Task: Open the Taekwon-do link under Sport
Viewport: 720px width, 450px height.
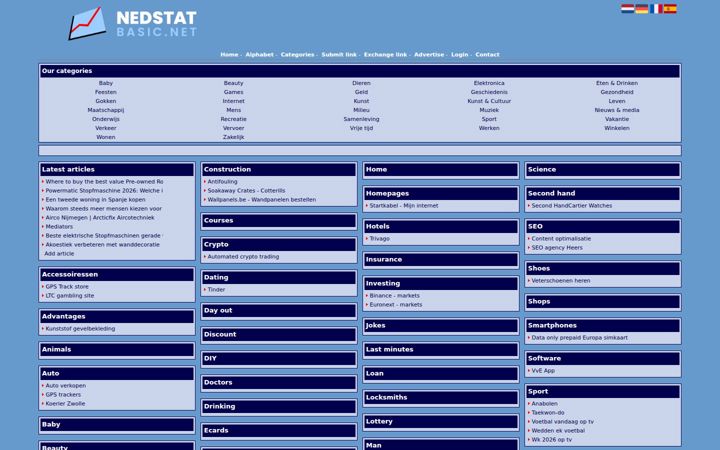Action: pyautogui.click(x=548, y=413)
